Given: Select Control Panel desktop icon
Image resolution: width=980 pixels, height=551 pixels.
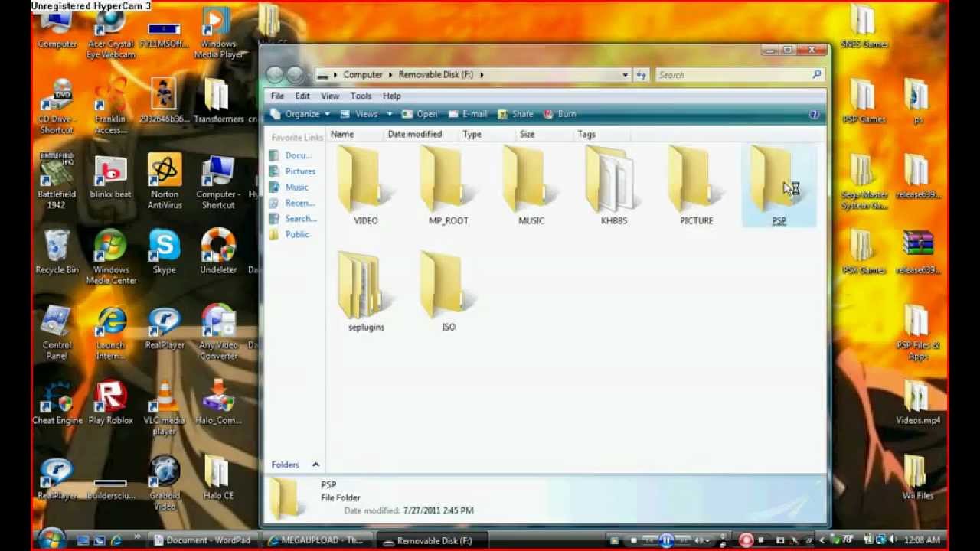Looking at the screenshot, I should pos(57,332).
